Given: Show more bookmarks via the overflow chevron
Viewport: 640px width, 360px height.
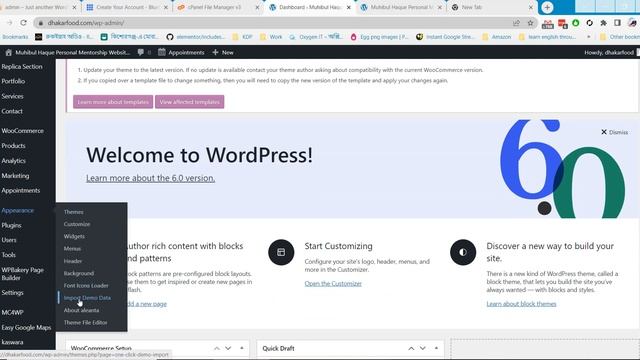Looking at the screenshot, I should click(x=589, y=37).
